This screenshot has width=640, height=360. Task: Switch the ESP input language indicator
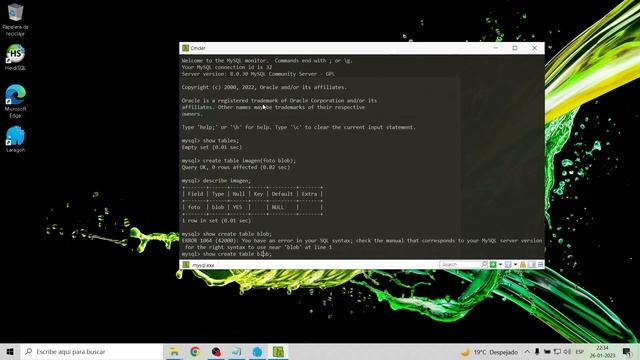pyautogui.click(x=580, y=352)
